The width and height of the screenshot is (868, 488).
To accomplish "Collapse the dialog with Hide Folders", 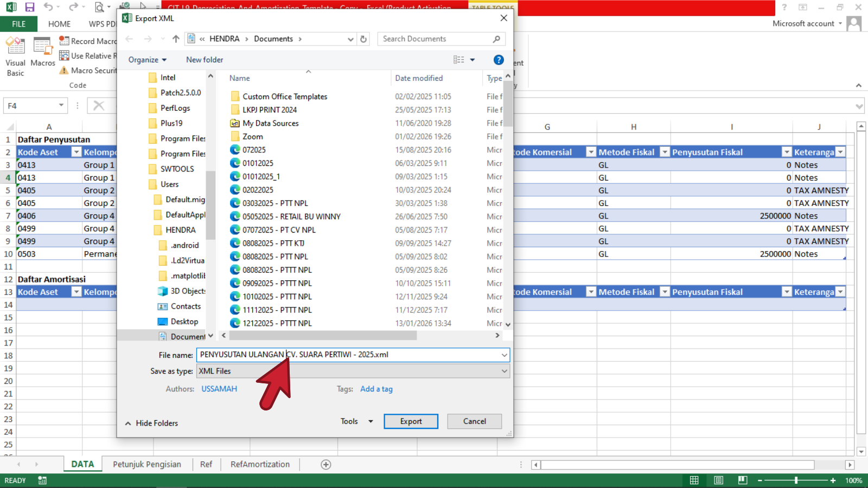I will 151,423.
